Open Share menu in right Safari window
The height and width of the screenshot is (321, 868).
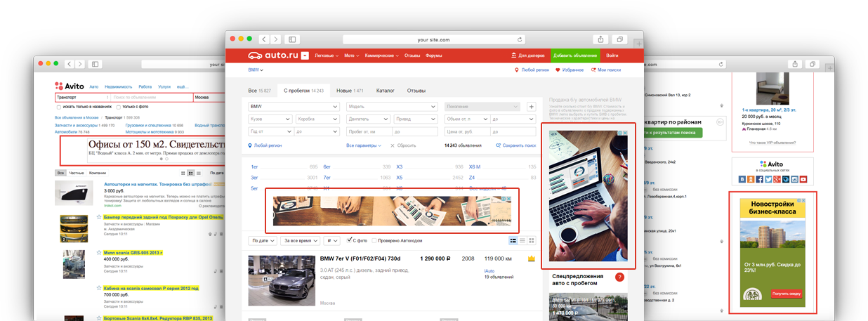pos(795,64)
